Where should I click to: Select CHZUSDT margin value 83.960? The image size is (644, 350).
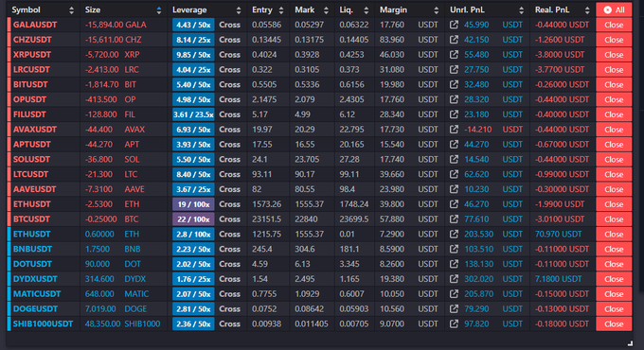point(392,40)
